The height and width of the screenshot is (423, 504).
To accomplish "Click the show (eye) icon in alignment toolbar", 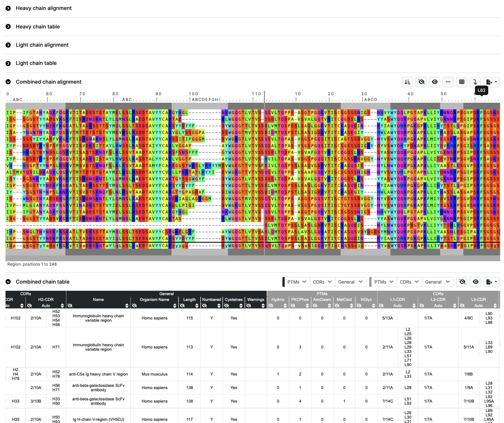I will coord(435,82).
